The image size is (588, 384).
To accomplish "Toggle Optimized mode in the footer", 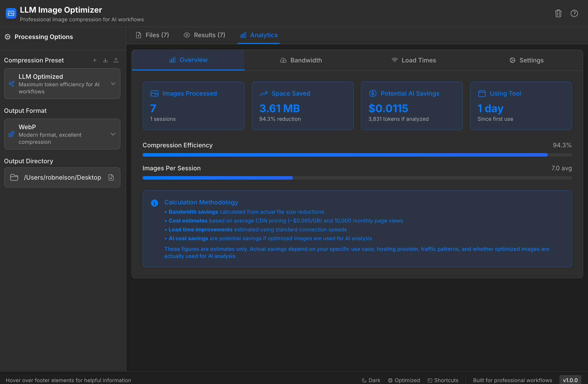I will (404, 380).
